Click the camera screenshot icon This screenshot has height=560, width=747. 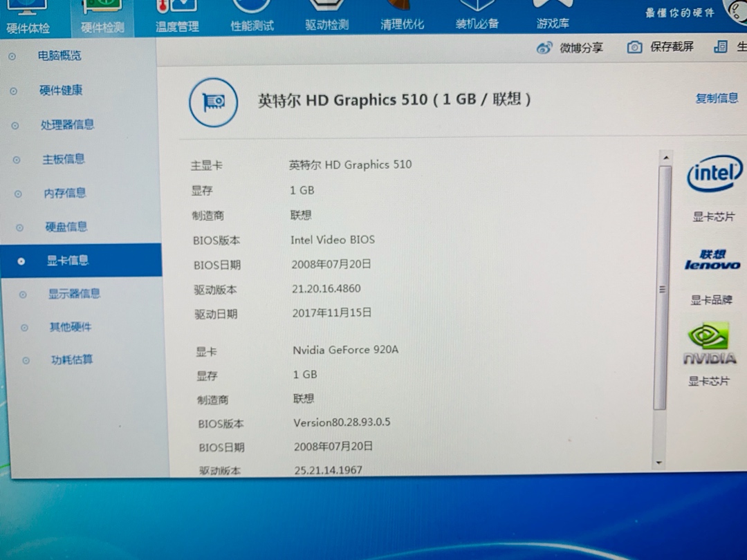pos(634,47)
